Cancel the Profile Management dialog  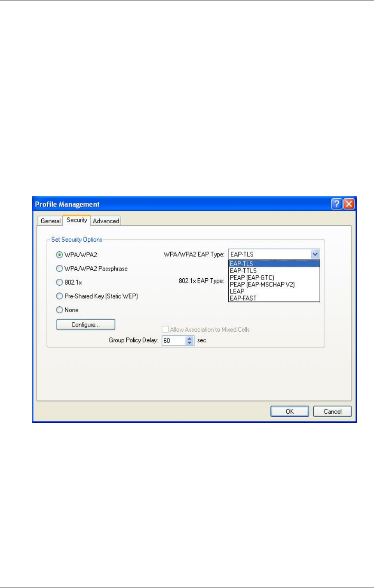click(332, 411)
